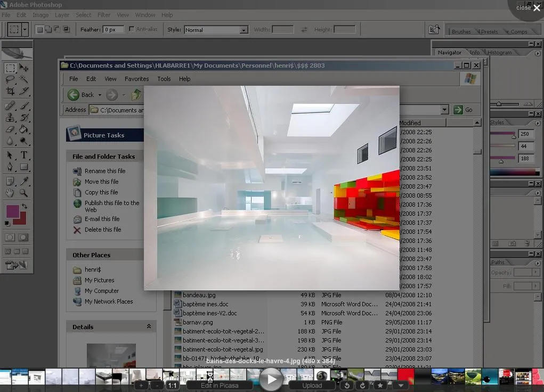Select the Zoom magnifier tool
This screenshot has height=392, width=544.
coord(23,193)
